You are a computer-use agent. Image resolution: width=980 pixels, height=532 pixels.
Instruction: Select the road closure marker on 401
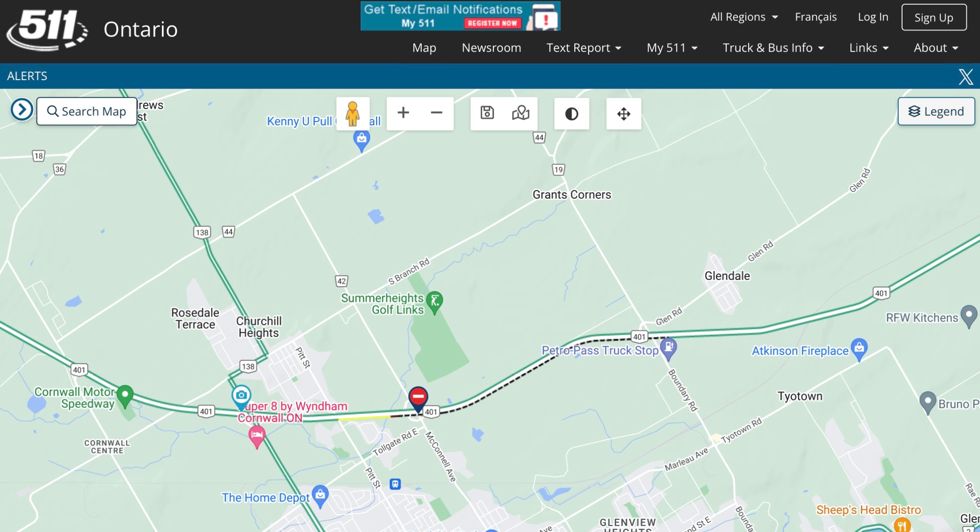418,399
